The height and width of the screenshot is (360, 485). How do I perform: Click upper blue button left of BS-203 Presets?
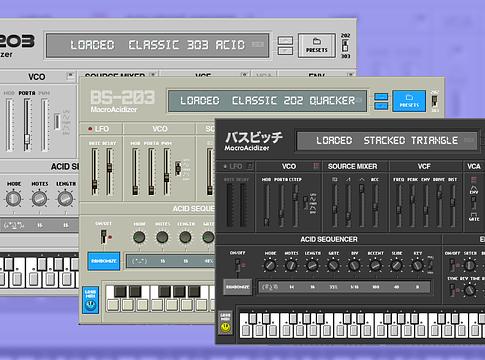[x=381, y=97]
